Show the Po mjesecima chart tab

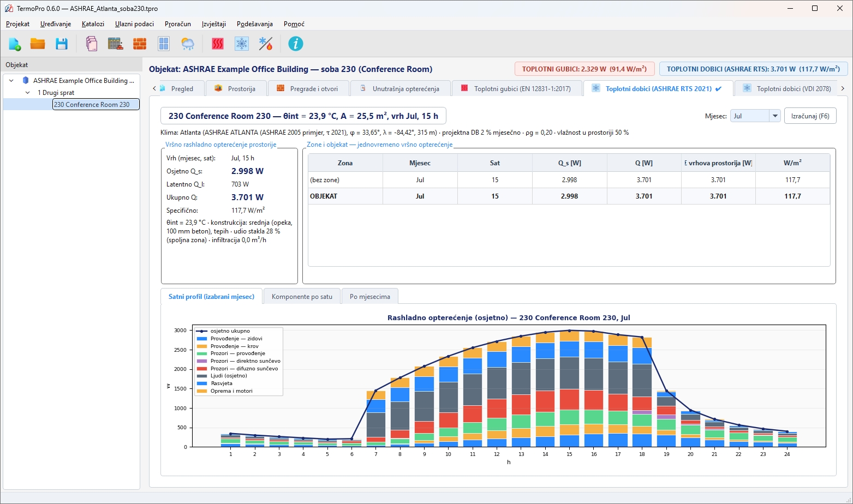[x=370, y=296]
